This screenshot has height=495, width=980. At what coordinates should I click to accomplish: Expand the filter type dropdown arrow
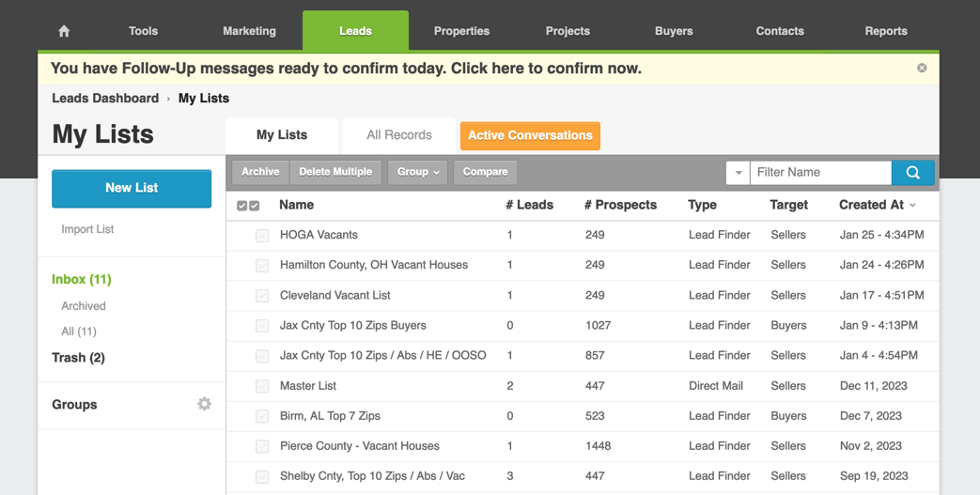(x=739, y=173)
